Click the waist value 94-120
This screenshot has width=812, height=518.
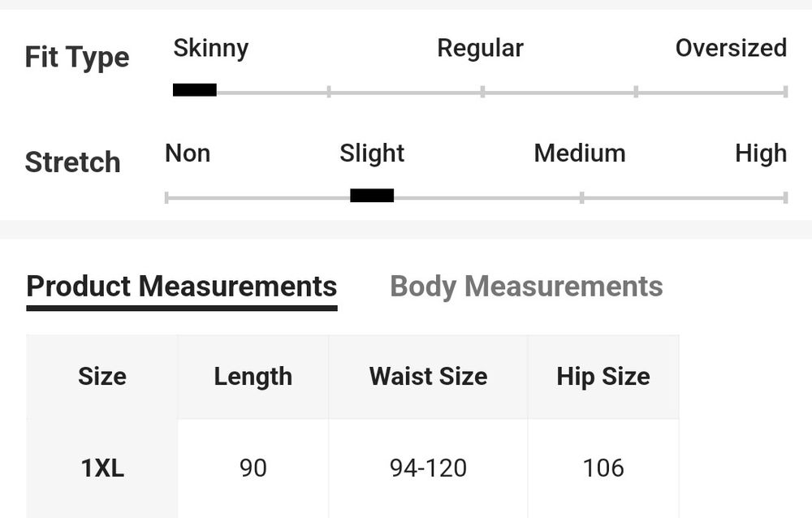[x=428, y=468]
